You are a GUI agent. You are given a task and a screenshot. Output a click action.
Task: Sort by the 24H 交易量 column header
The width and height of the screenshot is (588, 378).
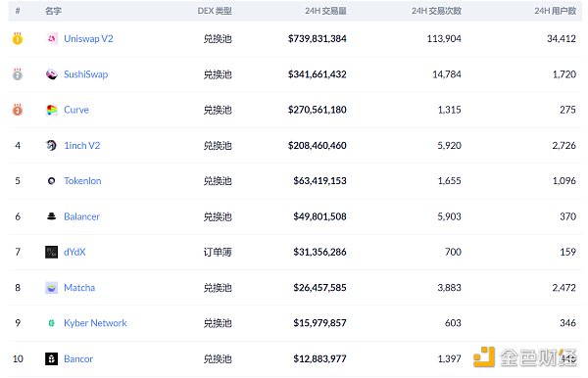pos(325,11)
